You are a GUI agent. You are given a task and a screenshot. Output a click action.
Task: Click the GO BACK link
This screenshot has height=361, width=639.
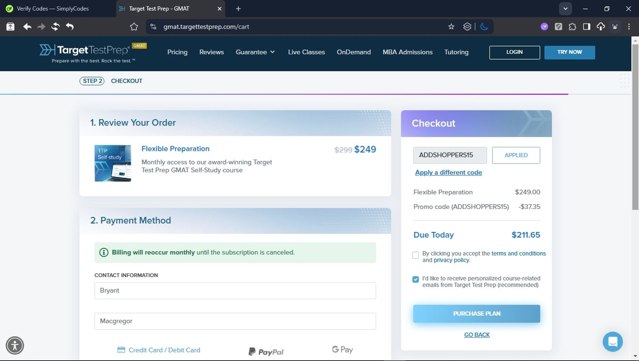tap(477, 335)
